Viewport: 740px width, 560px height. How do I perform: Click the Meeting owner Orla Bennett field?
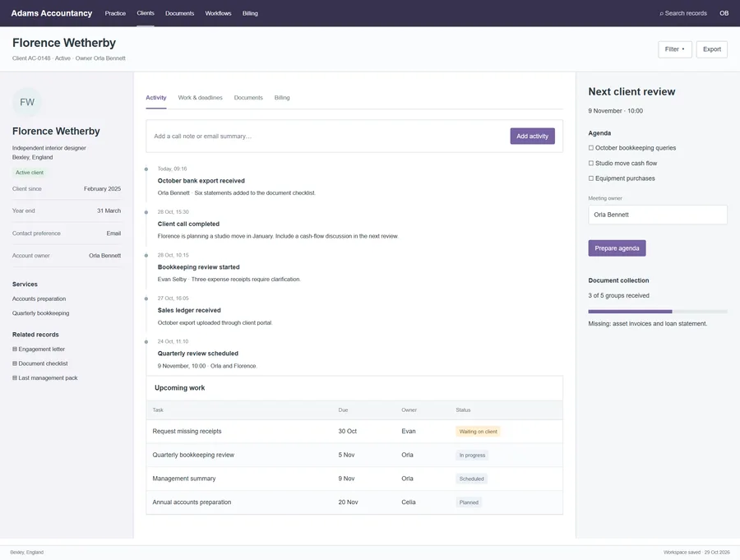[658, 215]
